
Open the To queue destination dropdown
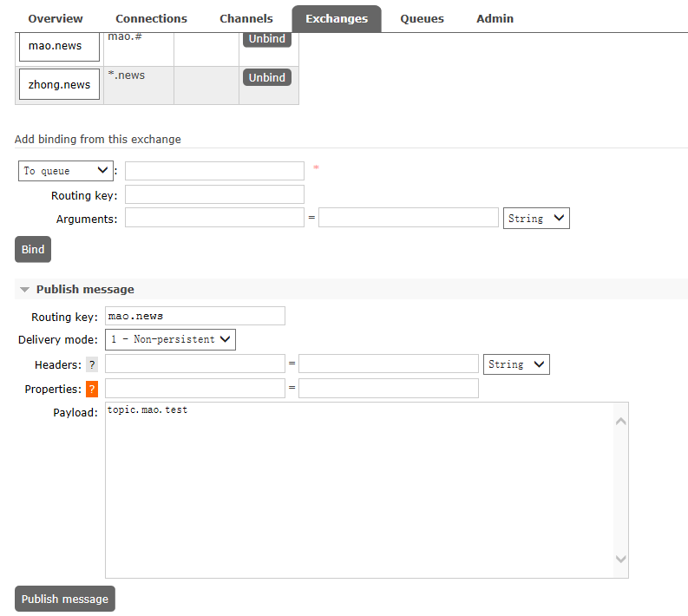pos(65,171)
